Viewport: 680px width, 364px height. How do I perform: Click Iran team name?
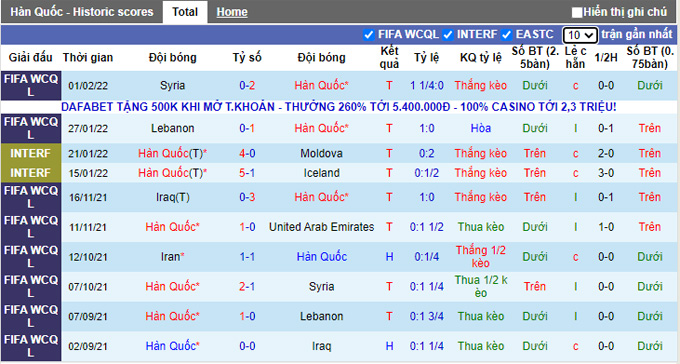click(x=171, y=257)
